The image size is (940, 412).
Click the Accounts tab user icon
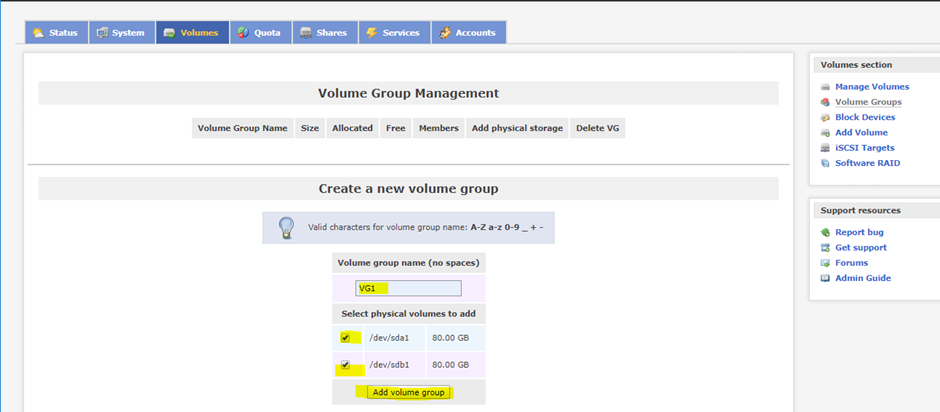coord(444,33)
